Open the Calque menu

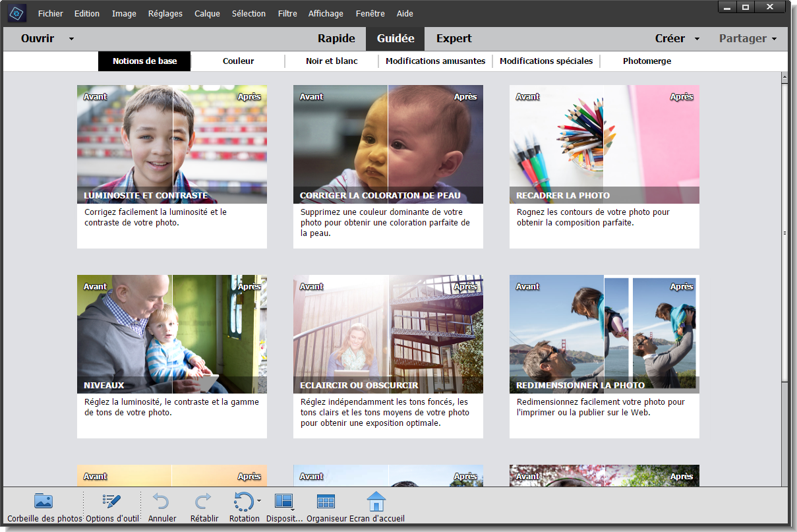click(207, 13)
